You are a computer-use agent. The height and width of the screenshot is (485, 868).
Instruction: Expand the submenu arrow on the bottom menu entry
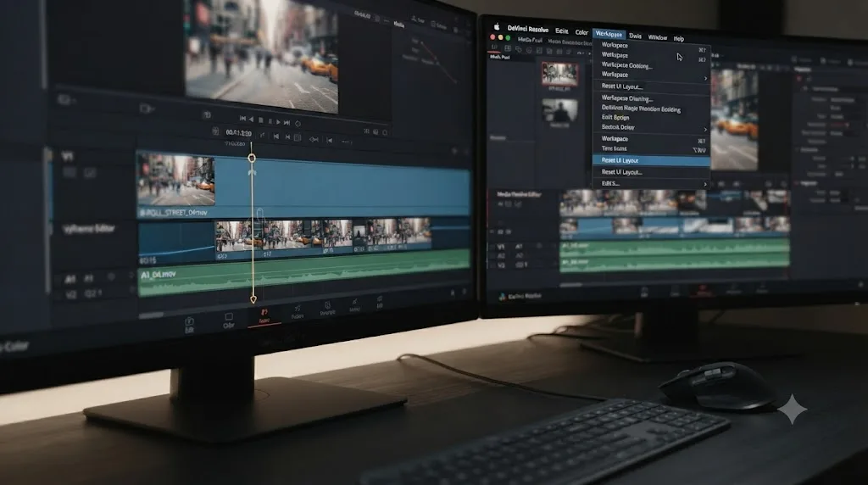[705, 184]
